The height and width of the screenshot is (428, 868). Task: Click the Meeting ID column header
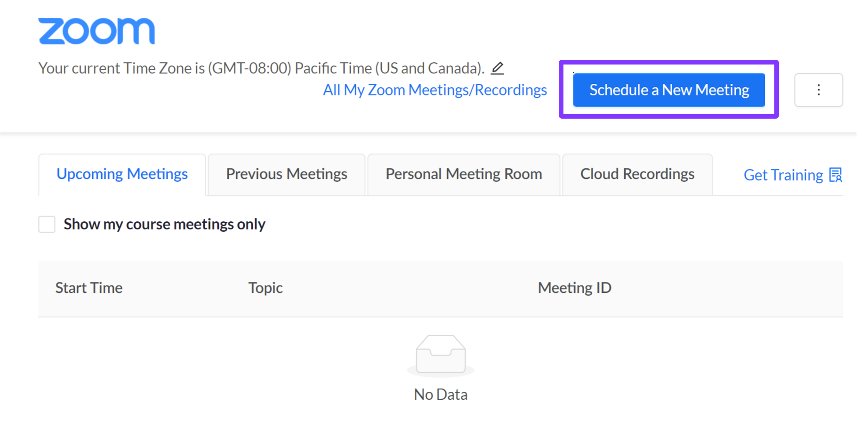click(574, 288)
